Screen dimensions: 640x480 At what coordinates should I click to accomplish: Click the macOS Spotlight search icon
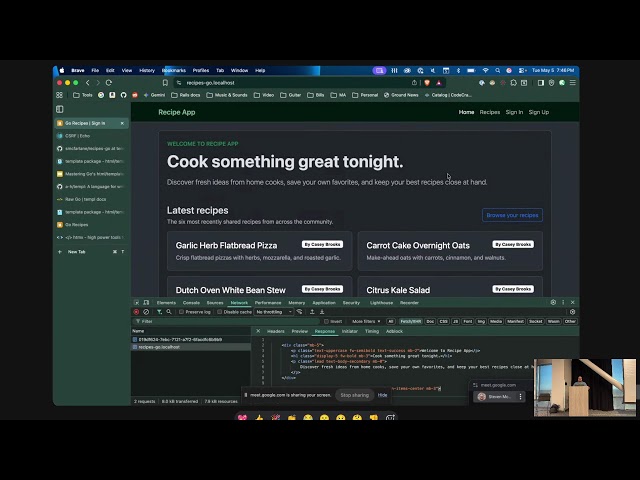point(498,71)
